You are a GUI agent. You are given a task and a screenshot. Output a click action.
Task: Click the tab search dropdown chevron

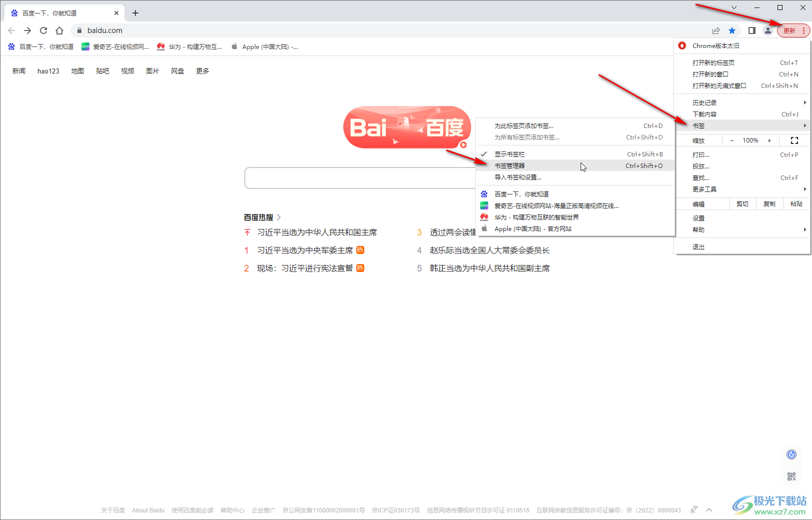734,7
